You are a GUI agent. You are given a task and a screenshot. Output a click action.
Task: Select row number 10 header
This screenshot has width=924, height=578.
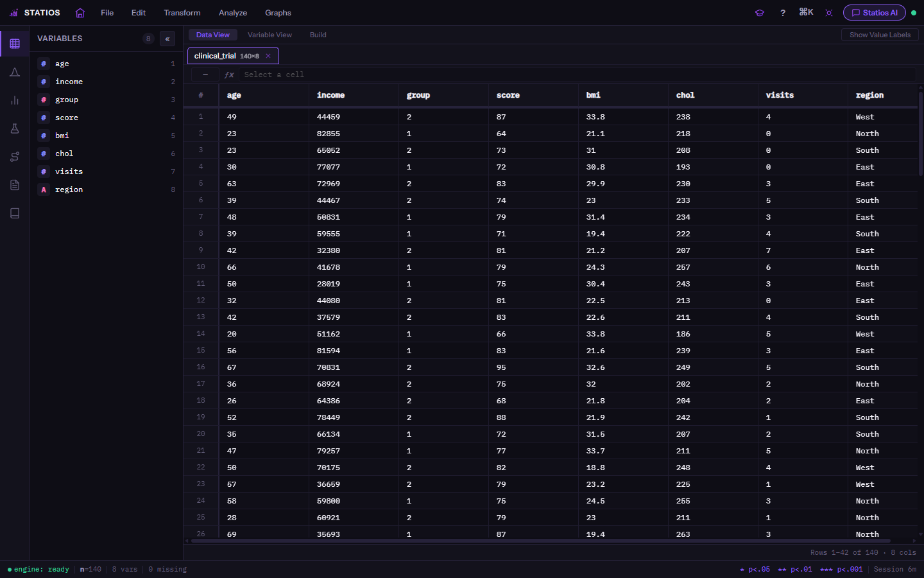pos(201,267)
